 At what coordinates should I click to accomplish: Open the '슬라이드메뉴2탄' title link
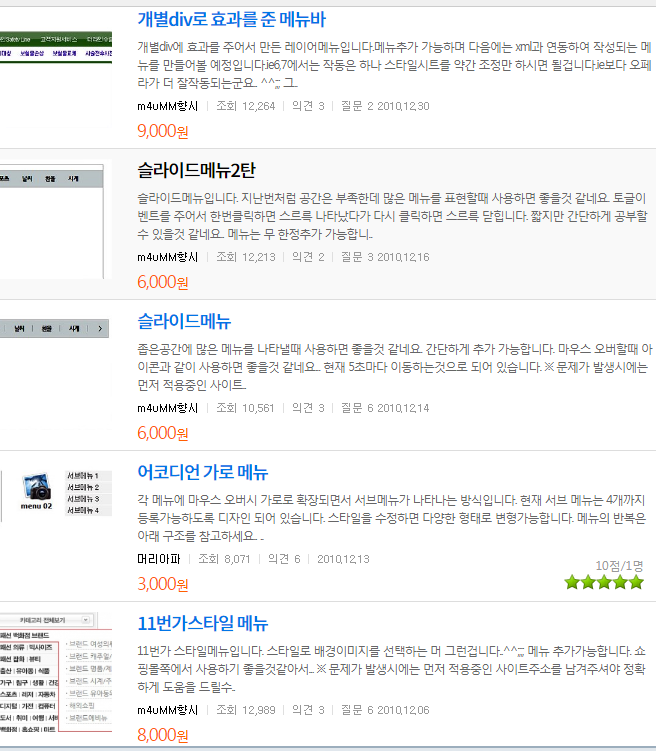pos(196,171)
